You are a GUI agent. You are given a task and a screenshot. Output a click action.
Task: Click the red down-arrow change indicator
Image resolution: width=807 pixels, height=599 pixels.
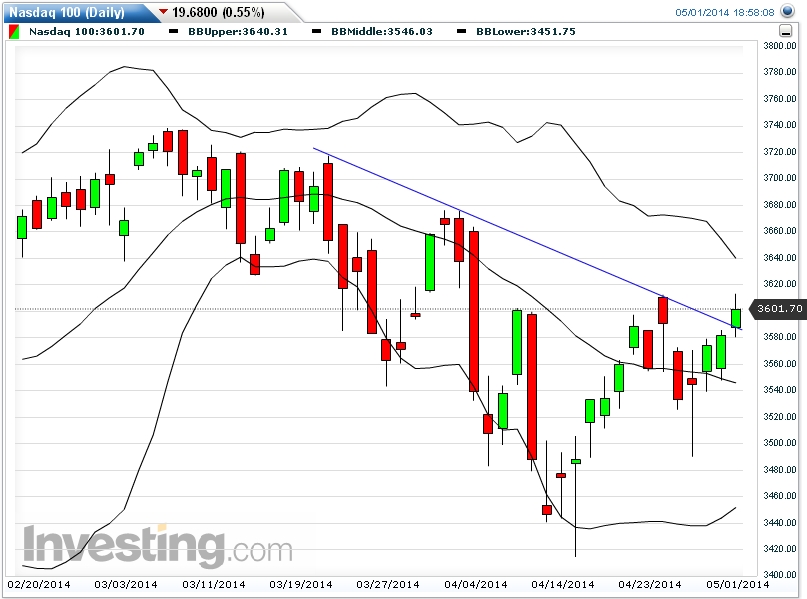pyautogui.click(x=163, y=11)
